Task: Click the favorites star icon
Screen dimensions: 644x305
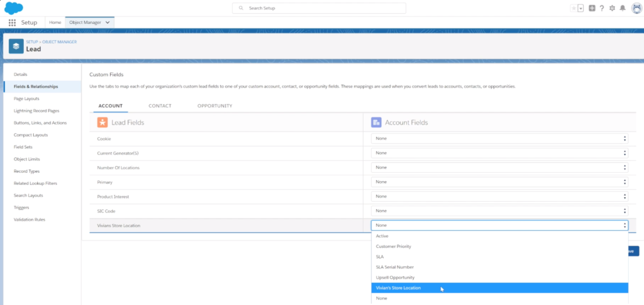Action: pos(572,8)
